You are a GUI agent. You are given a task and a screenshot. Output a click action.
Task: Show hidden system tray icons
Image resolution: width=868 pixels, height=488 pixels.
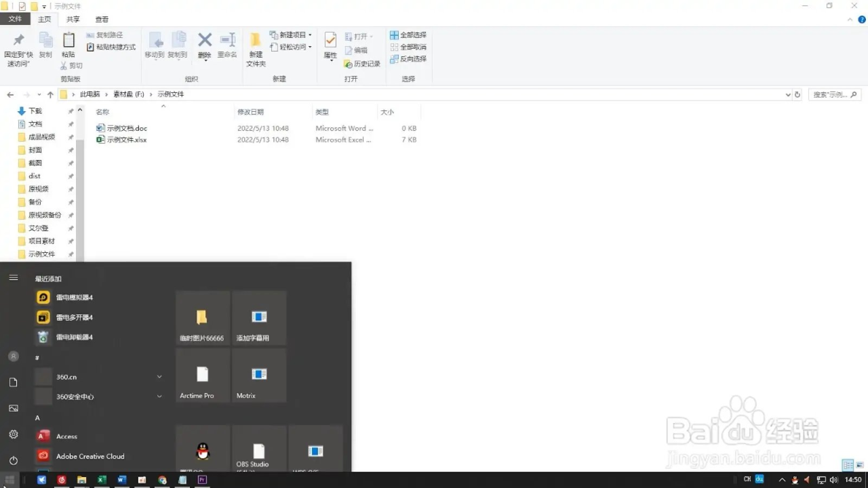click(783, 480)
